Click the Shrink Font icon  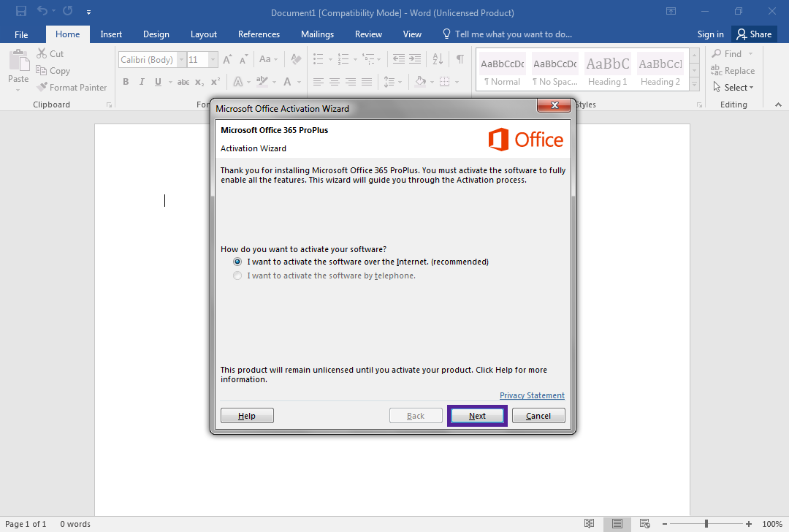244,59
